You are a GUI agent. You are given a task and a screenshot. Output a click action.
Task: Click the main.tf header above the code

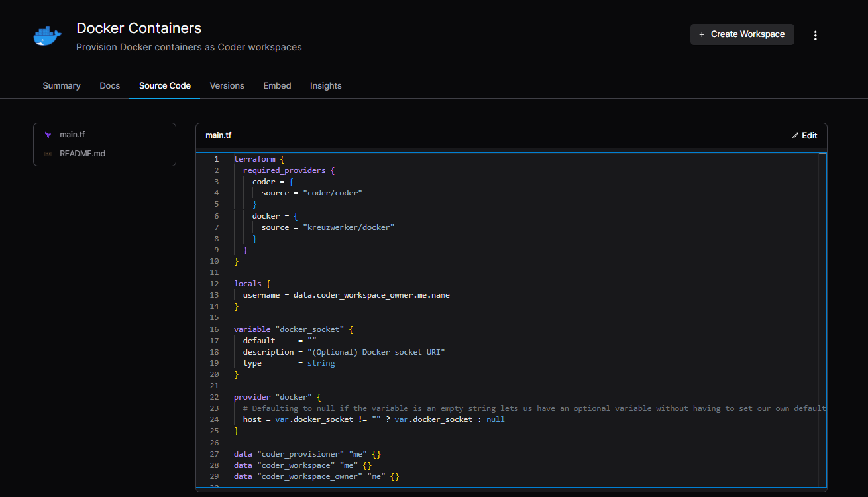click(219, 135)
